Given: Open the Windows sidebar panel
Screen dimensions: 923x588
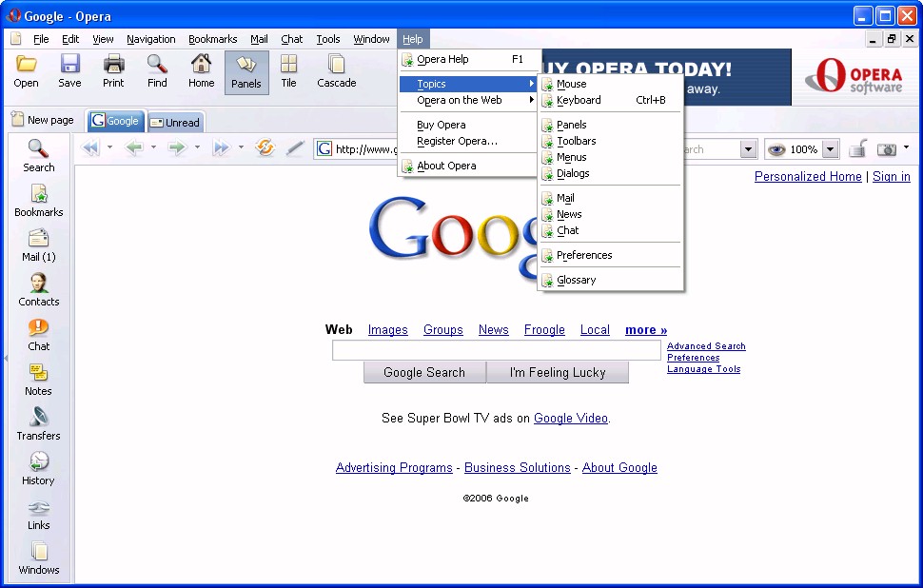Looking at the screenshot, I should 39,559.
